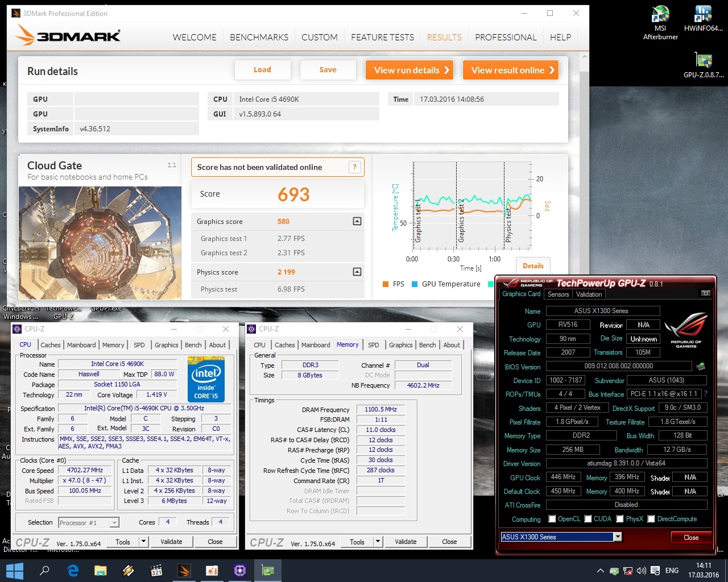Image resolution: width=728 pixels, height=582 pixels.
Task: Click the blue GPU Temperature legend swatch
Action: pyautogui.click(x=415, y=284)
